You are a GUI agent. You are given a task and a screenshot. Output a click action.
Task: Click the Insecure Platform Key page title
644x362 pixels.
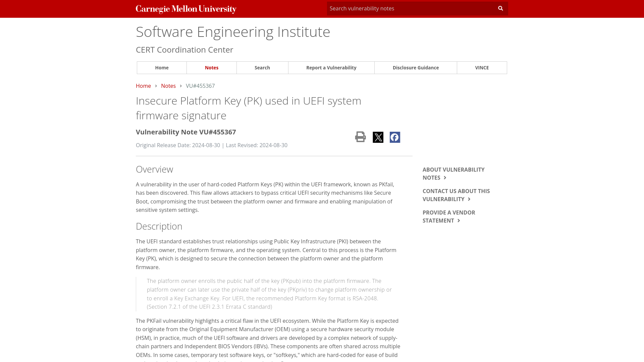[x=249, y=108]
